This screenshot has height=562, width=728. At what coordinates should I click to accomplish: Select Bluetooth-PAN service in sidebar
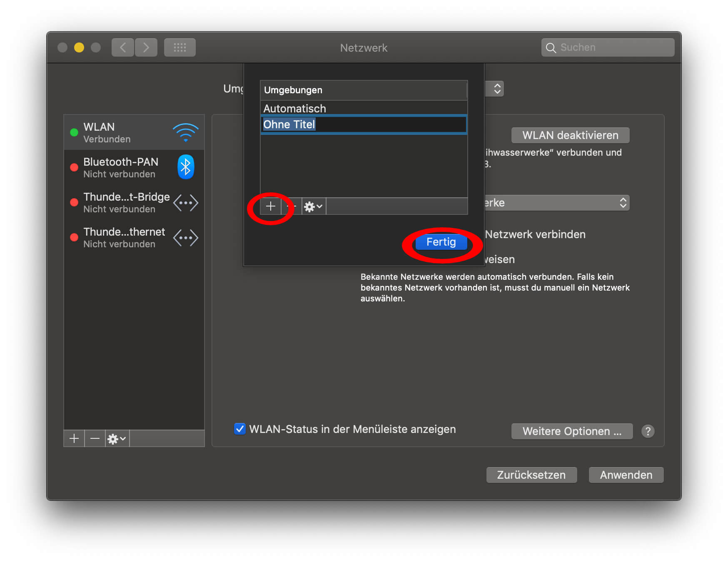[134, 167]
